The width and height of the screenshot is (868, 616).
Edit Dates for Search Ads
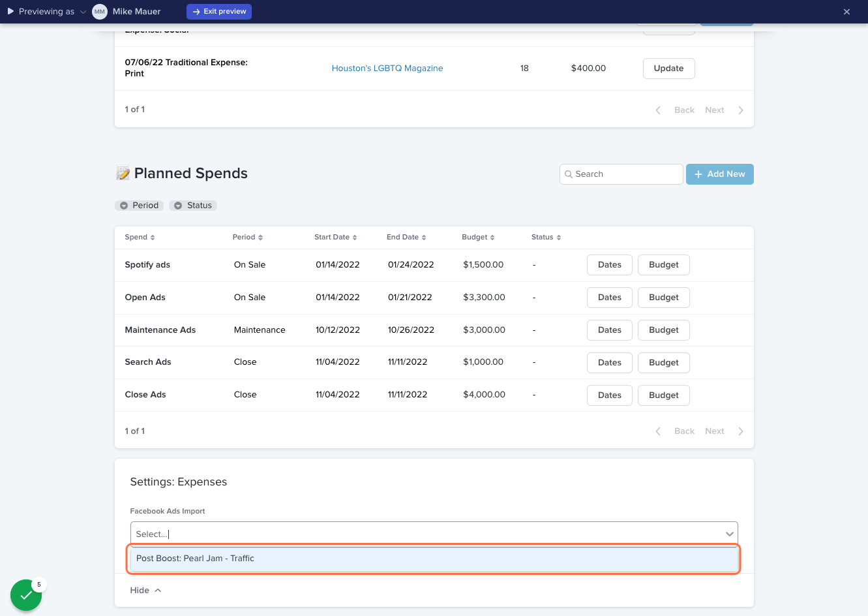[610, 363]
